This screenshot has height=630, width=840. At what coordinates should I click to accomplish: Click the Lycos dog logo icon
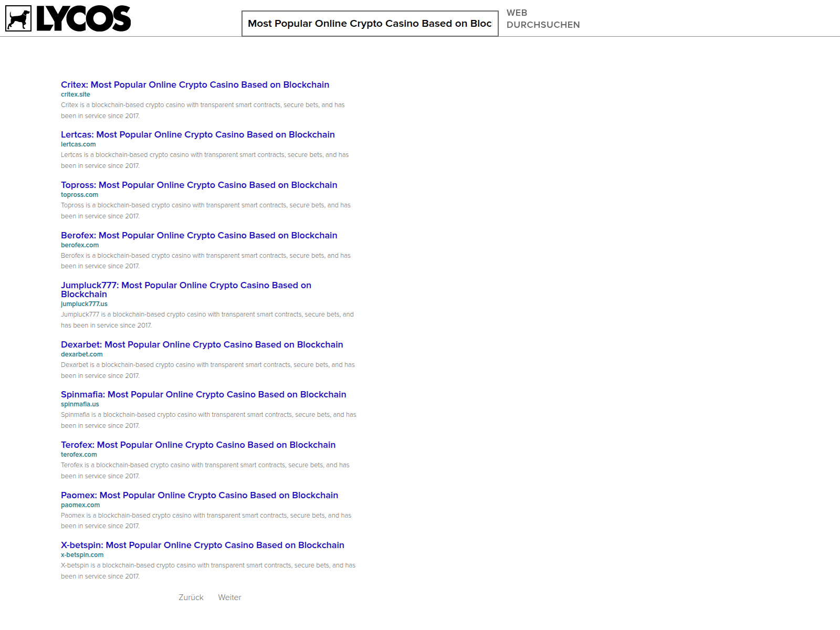[x=18, y=18]
